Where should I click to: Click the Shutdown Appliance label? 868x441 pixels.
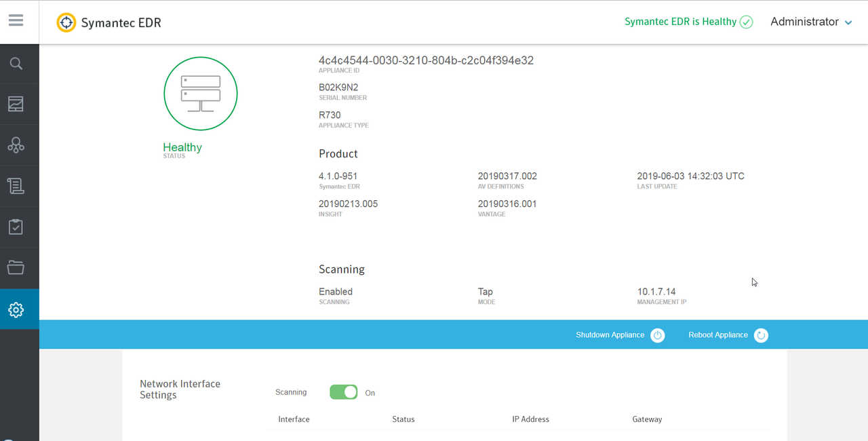click(x=610, y=335)
